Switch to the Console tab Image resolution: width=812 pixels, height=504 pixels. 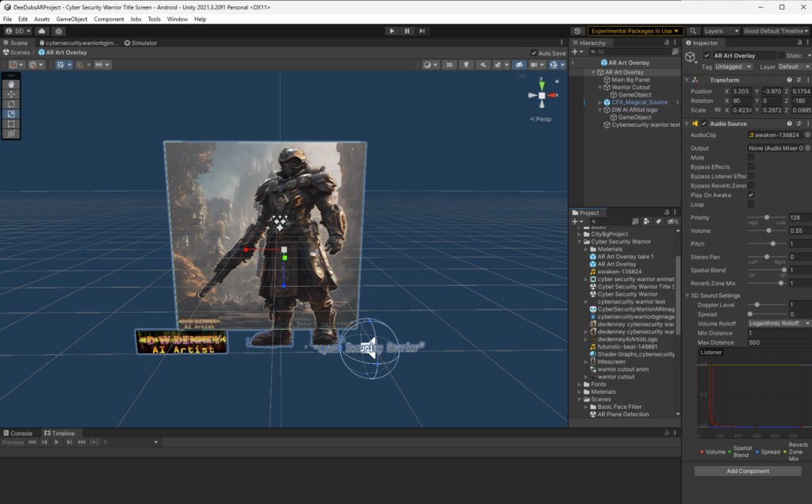click(17, 433)
